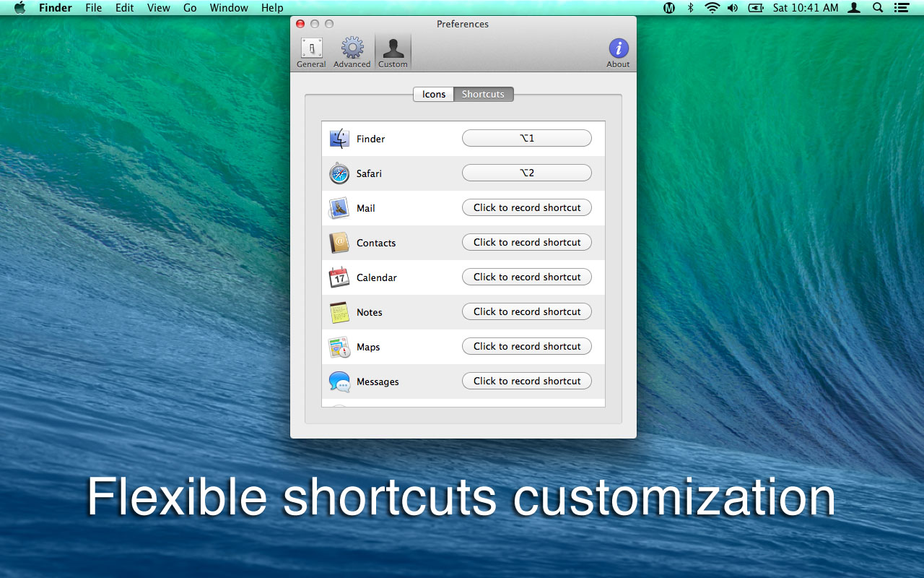The image size is (924, 578).
Task: Select the 'Safari' row label
Action: [369, 173]
